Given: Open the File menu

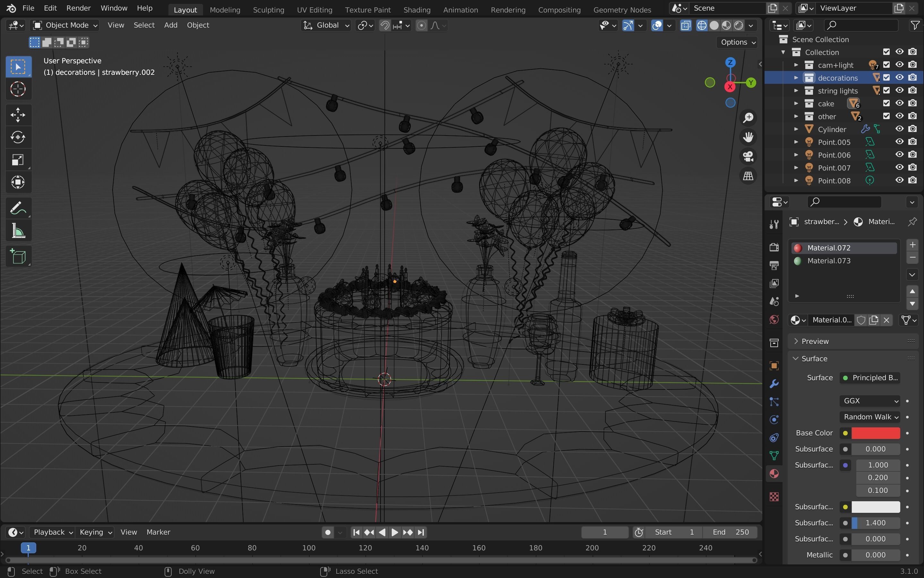Looking at the screenshot, I should [28, 8].
